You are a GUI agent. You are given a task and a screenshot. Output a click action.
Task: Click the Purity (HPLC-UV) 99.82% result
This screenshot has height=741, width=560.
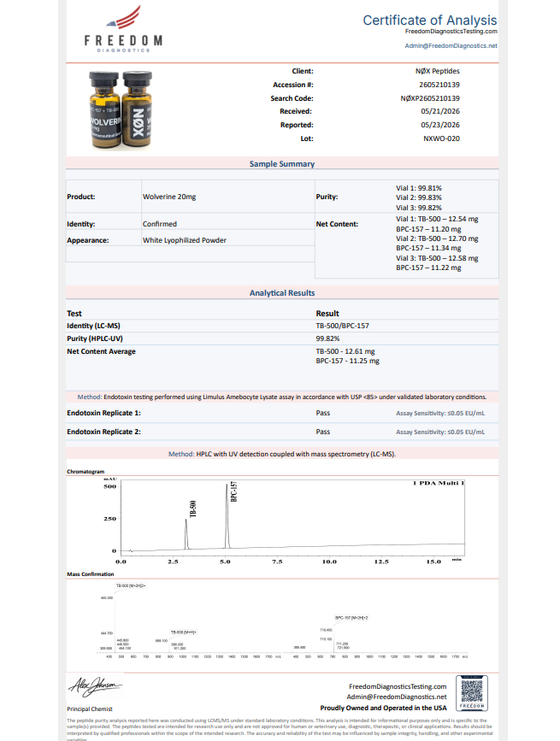[327, 338]
